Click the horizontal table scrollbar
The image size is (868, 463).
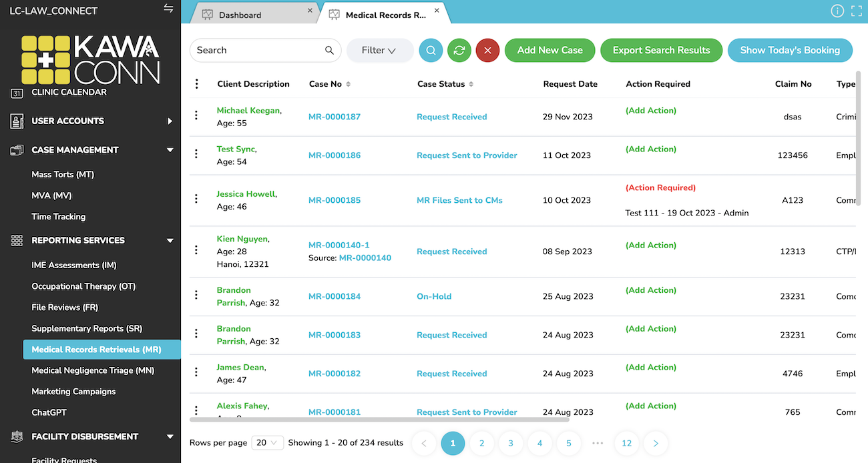click(379, 420)
